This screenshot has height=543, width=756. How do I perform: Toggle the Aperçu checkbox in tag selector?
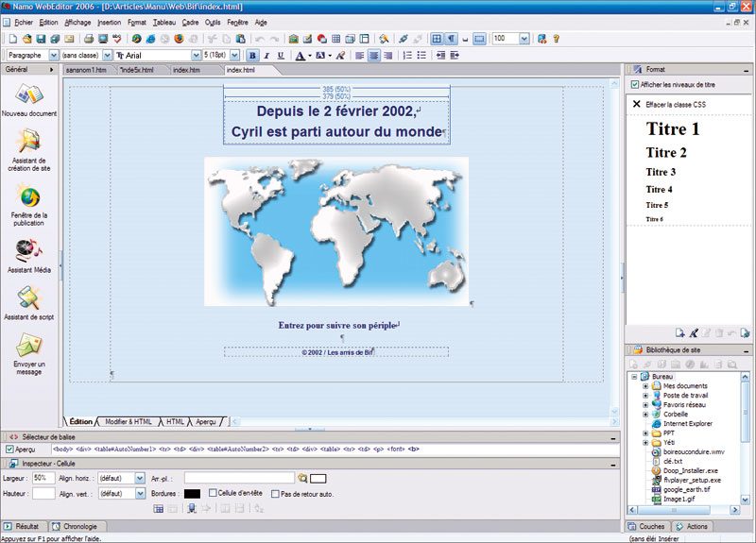pos(9,450)
